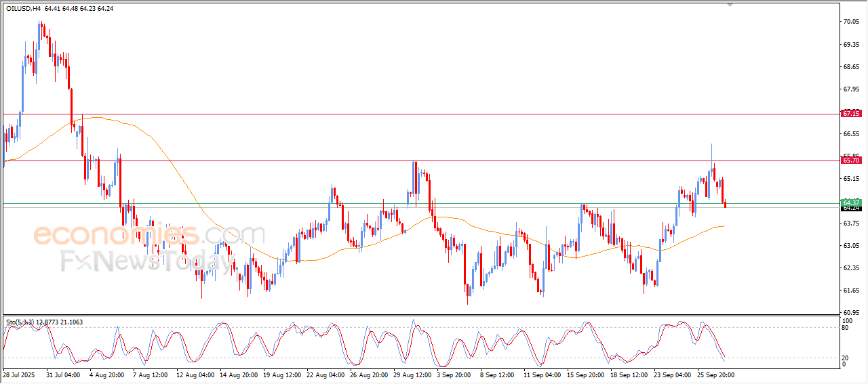Click the 15 Sep 20:00 date label
Image resolution: width=868 pixels, height=384 pixels.
point(585,375)
